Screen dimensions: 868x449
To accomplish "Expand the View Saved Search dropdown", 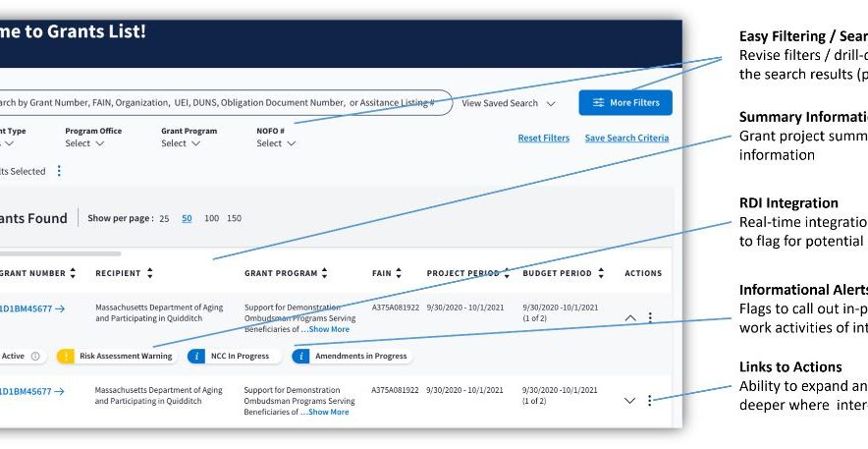I will (x=509, y=103).
